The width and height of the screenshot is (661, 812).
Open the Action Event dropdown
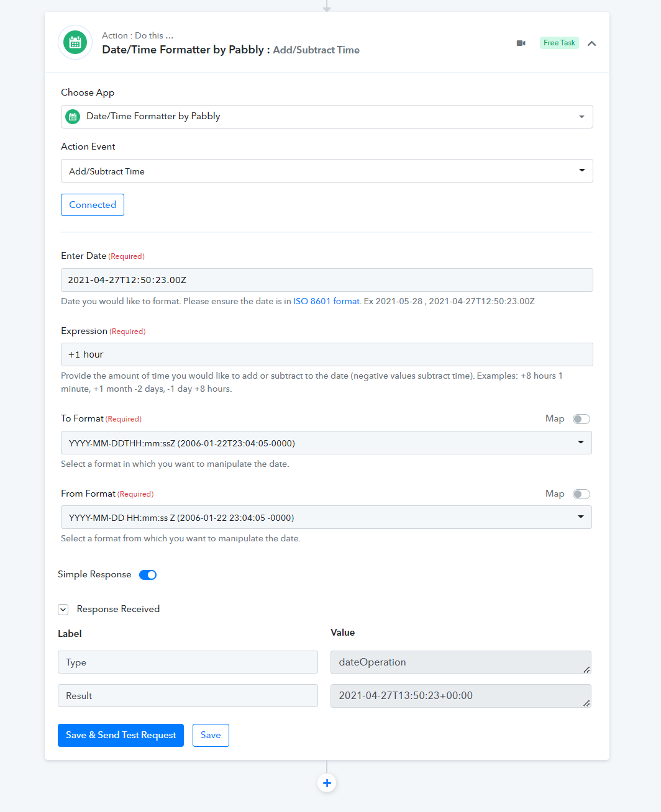tap(327, 171)
